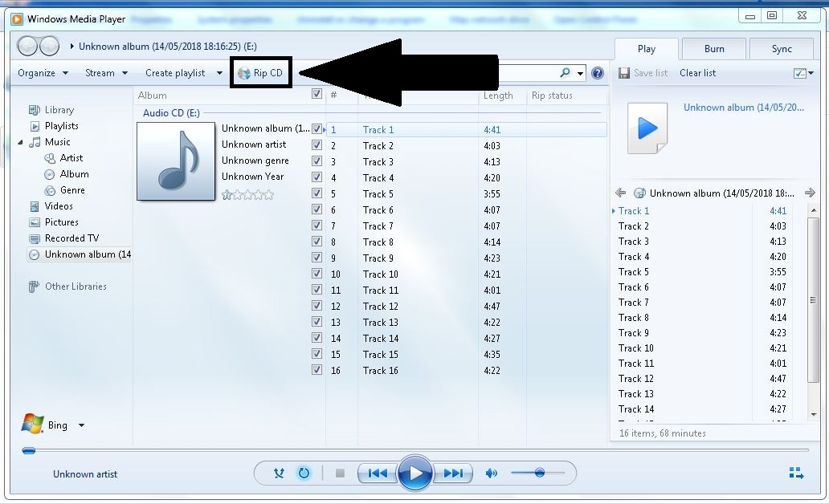The height and width of the screenshot is (504, 829).
Task: Click the Clear list button
Action: point(697,73)
